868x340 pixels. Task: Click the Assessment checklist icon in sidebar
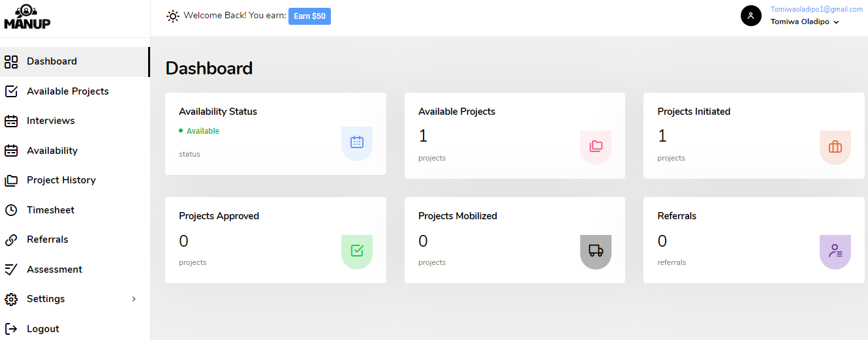[x=11, y=270]
